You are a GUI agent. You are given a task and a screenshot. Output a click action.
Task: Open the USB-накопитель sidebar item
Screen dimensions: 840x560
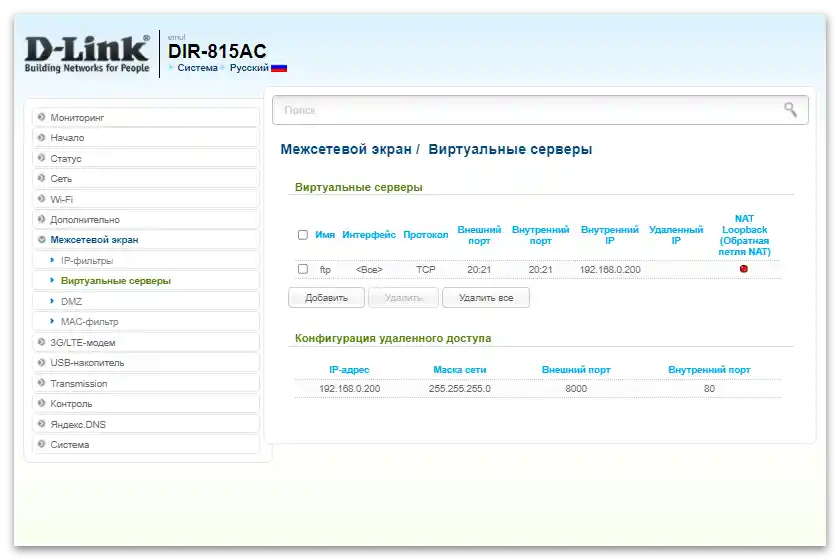coord(146,363)
